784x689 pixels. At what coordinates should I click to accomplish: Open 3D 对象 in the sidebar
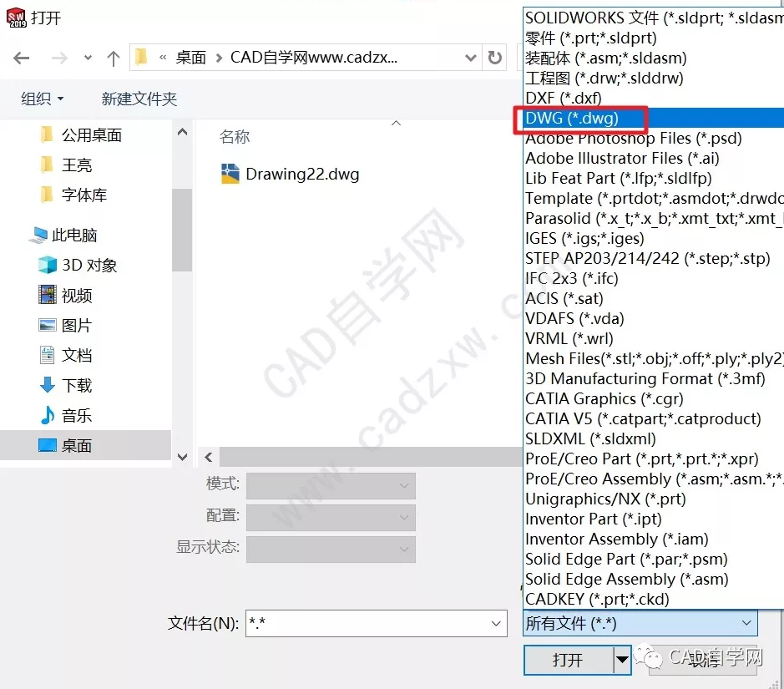tap(78, 265)
